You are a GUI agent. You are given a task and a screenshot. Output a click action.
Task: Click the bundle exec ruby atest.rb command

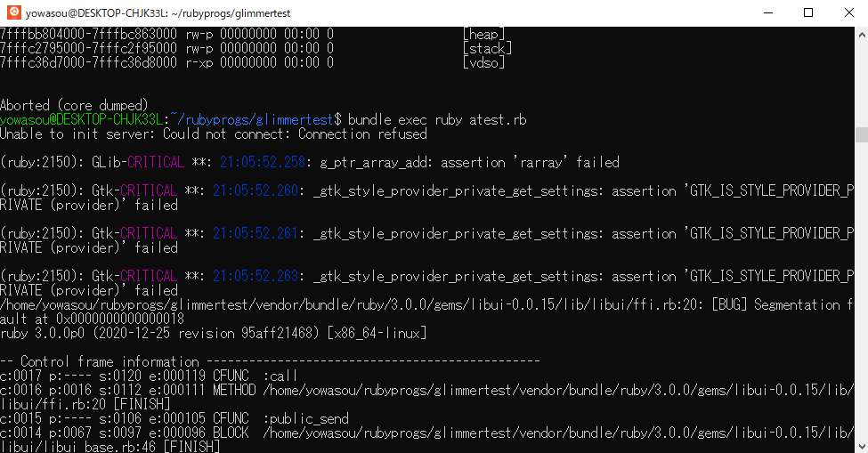[x=437, y=119]
